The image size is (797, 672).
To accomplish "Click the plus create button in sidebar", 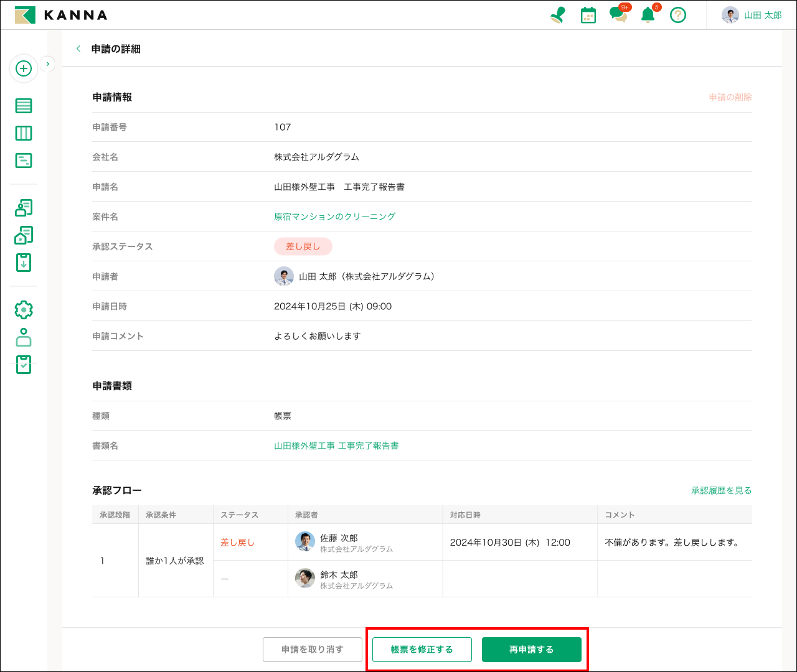I will [24, 68].
